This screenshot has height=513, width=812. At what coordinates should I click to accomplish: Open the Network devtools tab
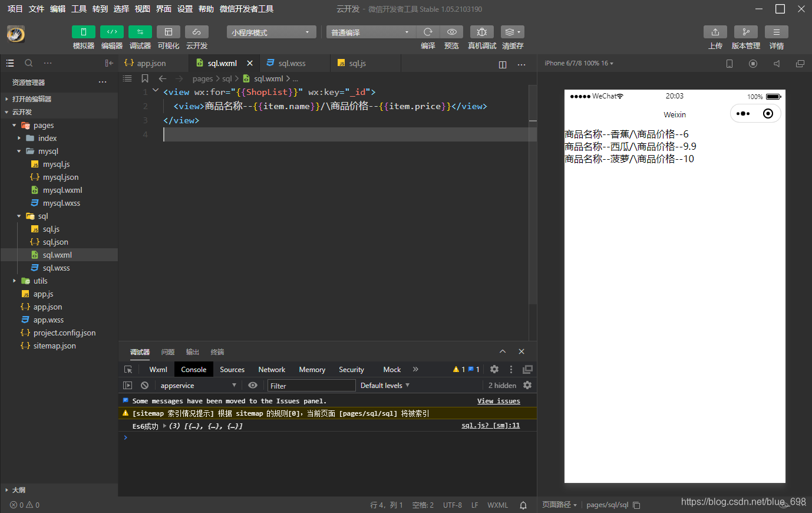[272, 370]
